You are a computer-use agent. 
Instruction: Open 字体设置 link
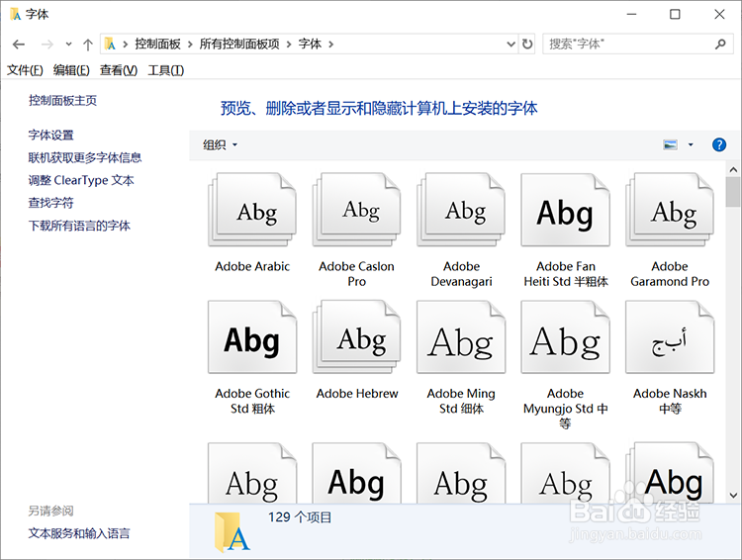click(51, 135)
